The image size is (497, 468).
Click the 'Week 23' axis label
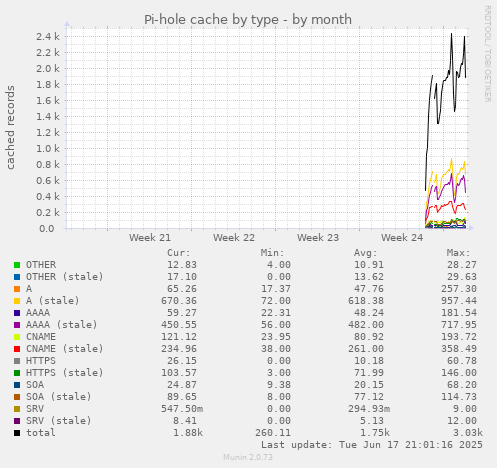318,238
